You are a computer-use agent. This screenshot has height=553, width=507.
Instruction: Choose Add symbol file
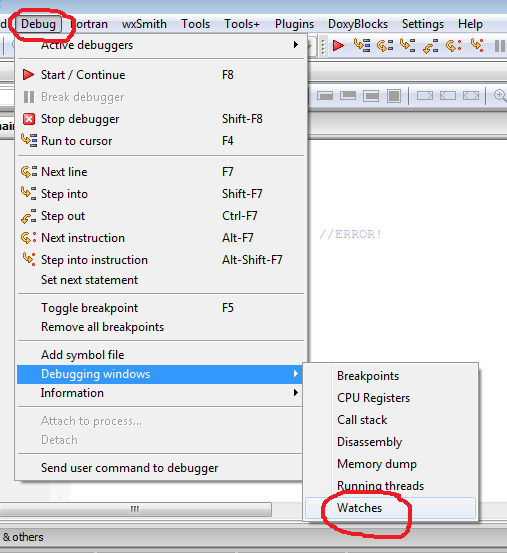[161, 355]
